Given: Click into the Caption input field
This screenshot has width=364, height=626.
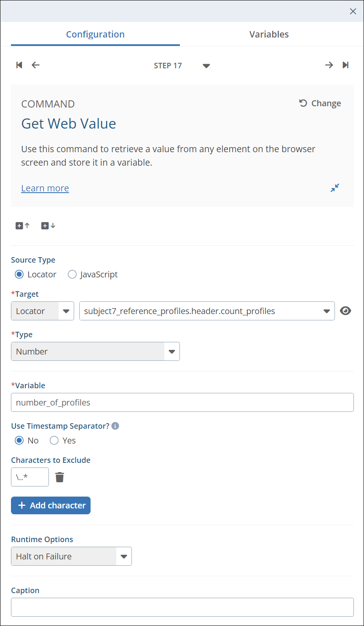Looking at the screenshot, I should tap(182, 607).
